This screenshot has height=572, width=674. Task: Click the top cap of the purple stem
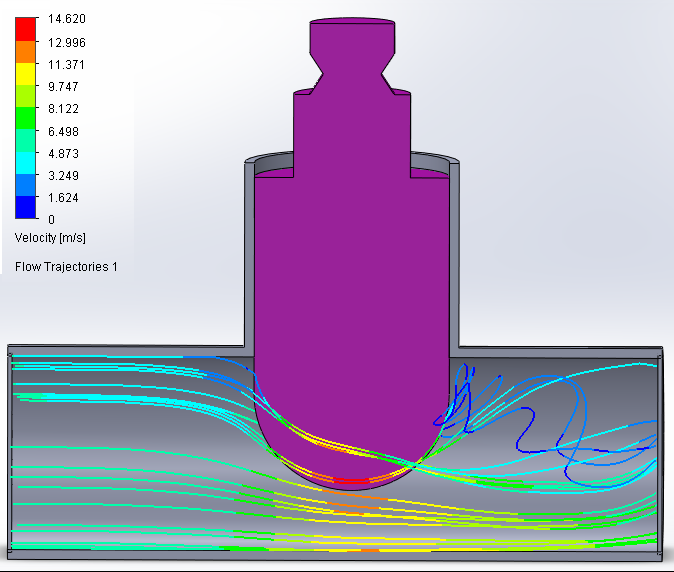(x=355, y=24)
